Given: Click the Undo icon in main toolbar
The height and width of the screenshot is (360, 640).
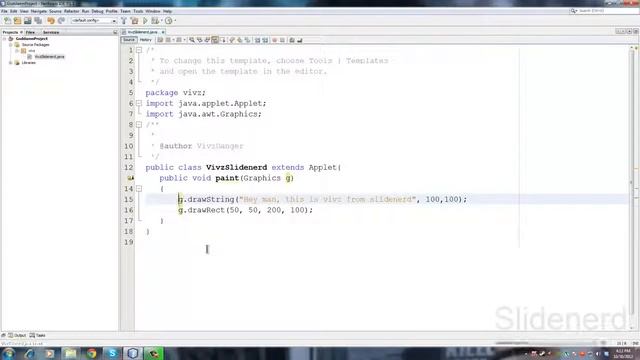Looking at the screenshot, I should tap(51, 20).
